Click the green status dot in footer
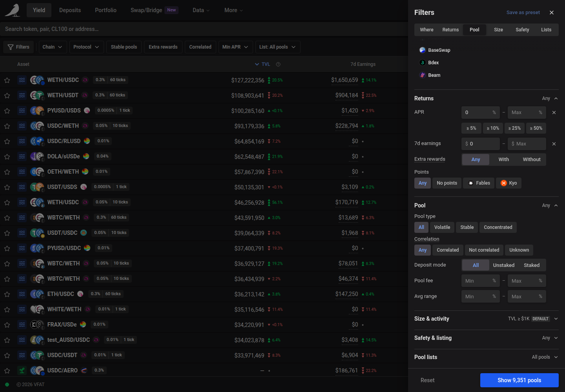 coord(7,385)
